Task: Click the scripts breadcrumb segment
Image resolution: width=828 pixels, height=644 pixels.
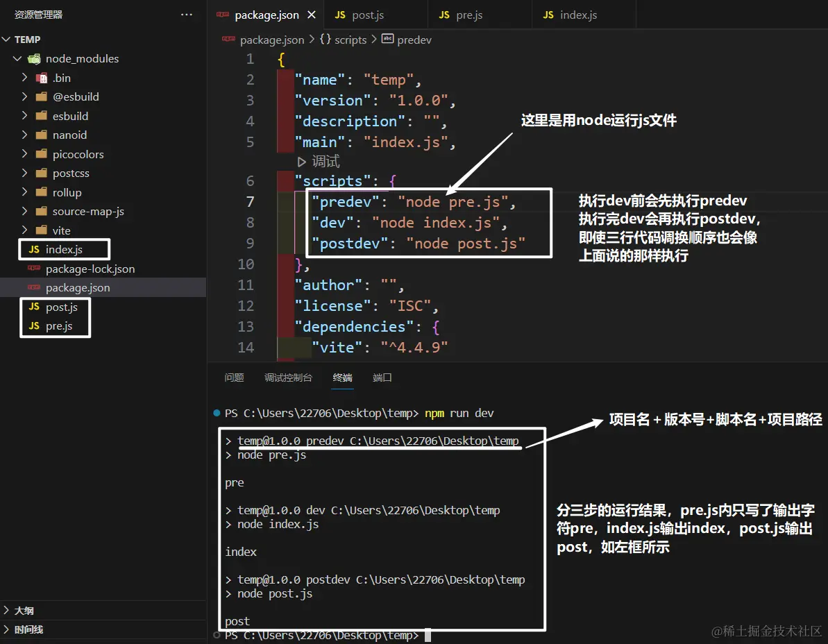Action: [350, 40]
